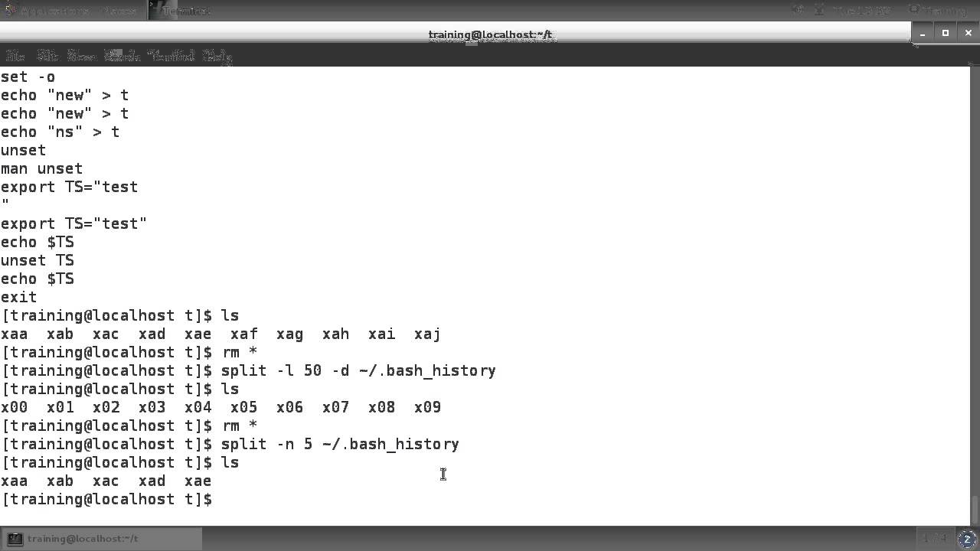The image size is (980, 551).
Task: Open the View menu of terminal
Action: coord(82,56)
